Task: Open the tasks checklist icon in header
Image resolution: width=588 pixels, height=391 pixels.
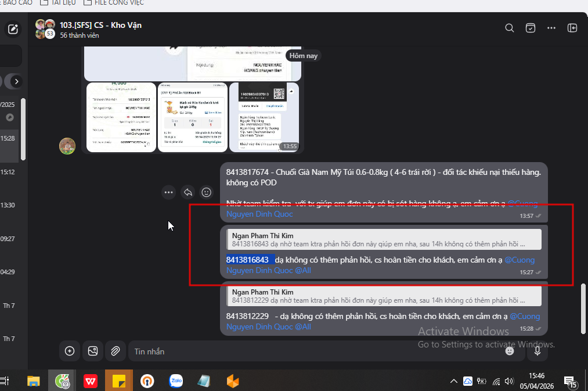Action: (531, 28)
